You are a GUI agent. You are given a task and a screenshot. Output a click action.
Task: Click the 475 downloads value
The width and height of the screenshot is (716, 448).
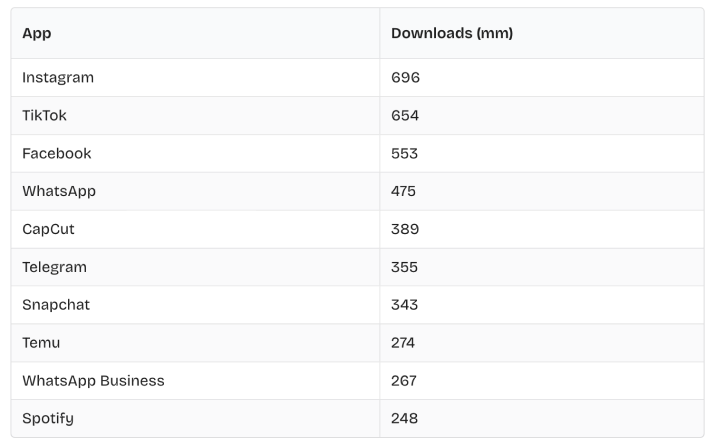click(403, 191)
